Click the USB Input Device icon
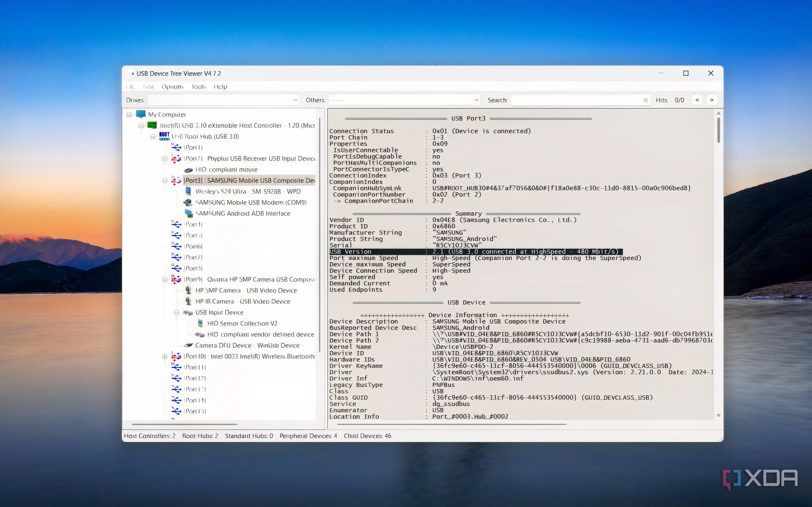The width and height of the screenshot is (812, 507). click(188, 312)
